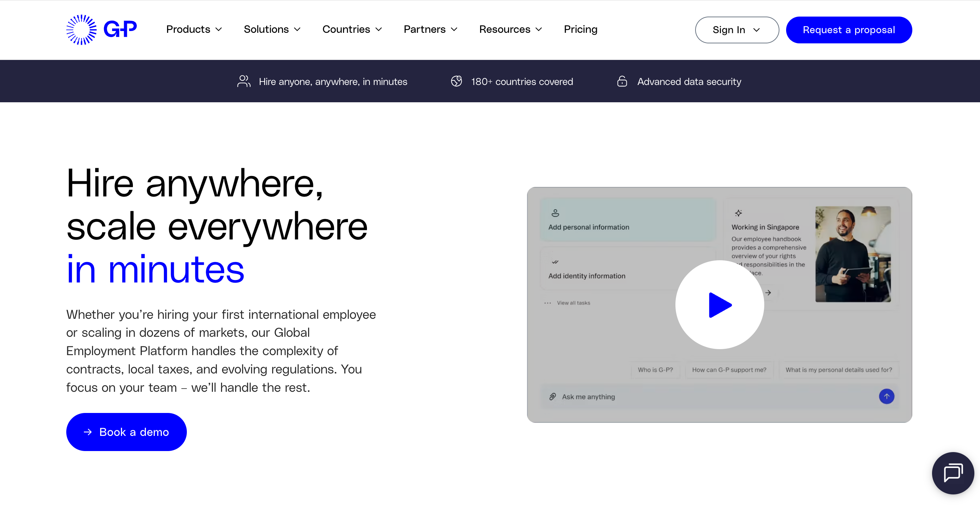Screen dimensions: 980x505
Task: Open the Partners dropdown
Action: pos(430,29)
